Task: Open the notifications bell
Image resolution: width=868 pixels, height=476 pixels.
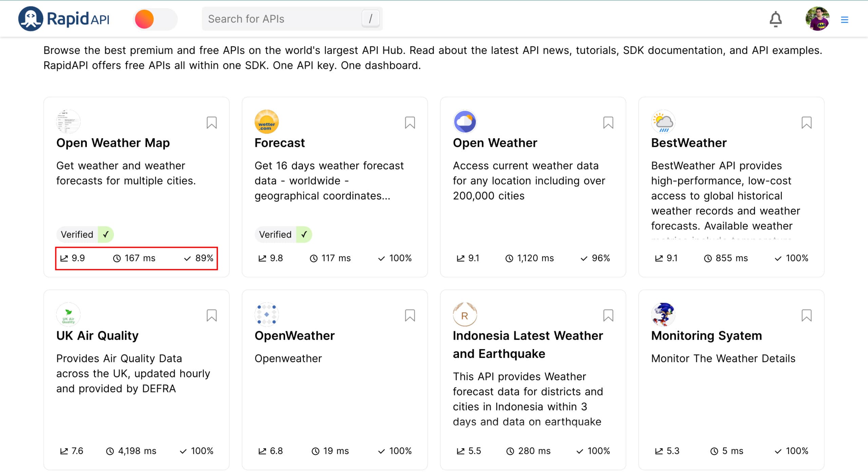Action: tap(775, 19)
